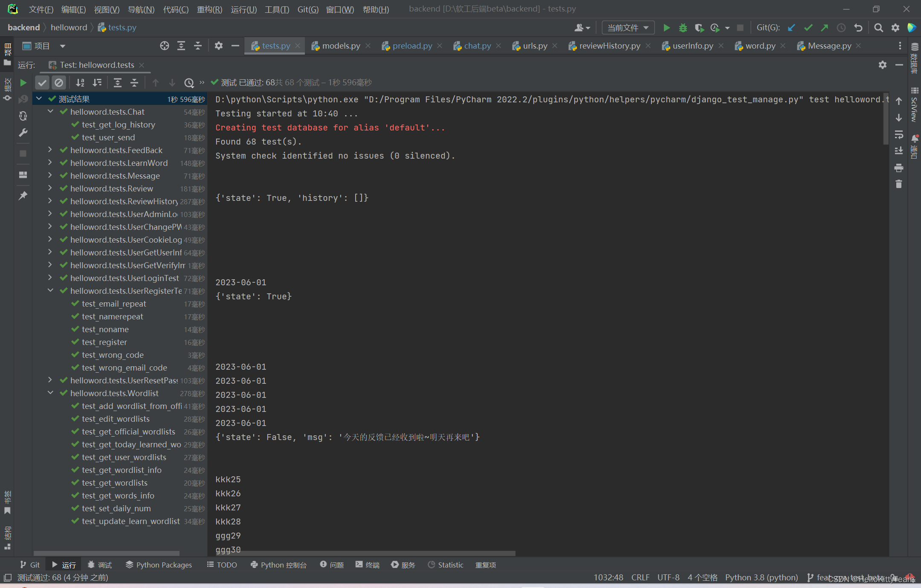Image resolution: width=921 pixels, height=588 pixels.
Task: Collapse the 测试结果 root node
Action: coord(39,99)
